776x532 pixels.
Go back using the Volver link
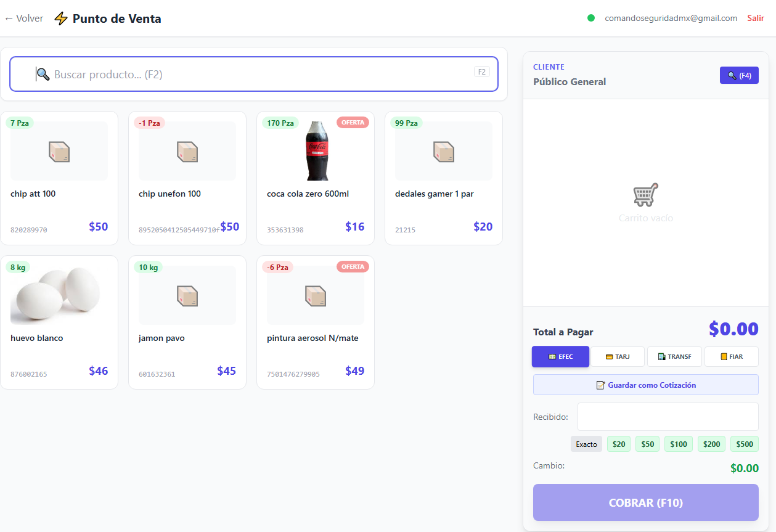pyautogui.click(x=24, y=18)
